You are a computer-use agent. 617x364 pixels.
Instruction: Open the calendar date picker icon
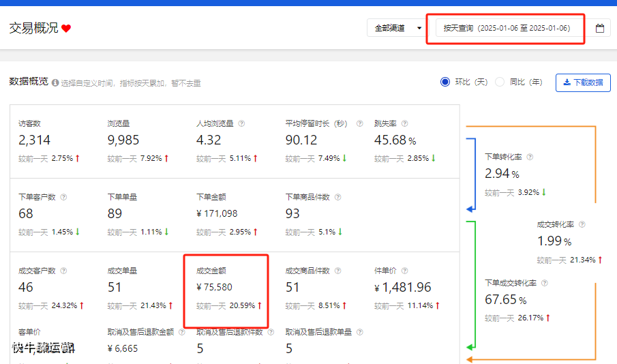[600, 29]
